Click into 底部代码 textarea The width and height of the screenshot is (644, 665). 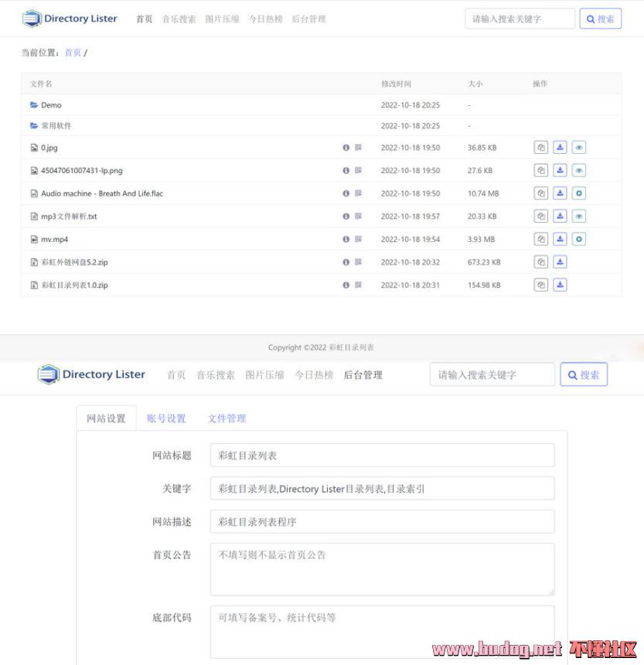click(382, 632)
